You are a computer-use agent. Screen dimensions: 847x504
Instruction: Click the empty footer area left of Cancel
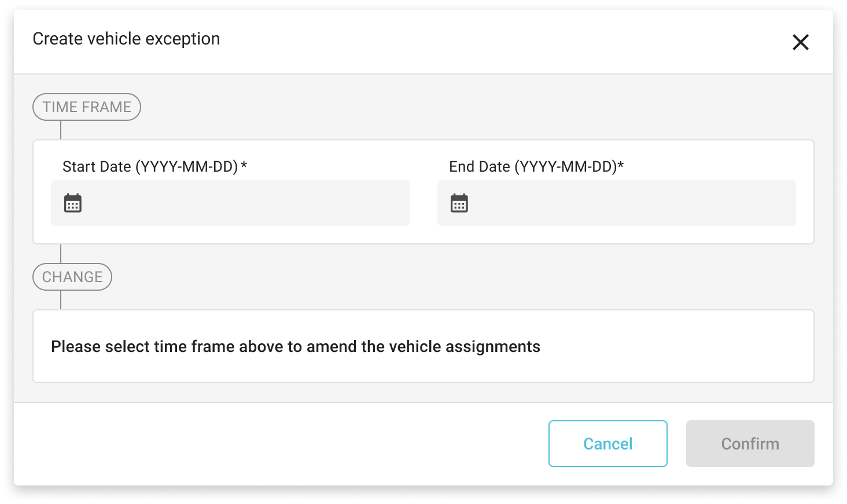pyautogui.click(x=278, y=443)
